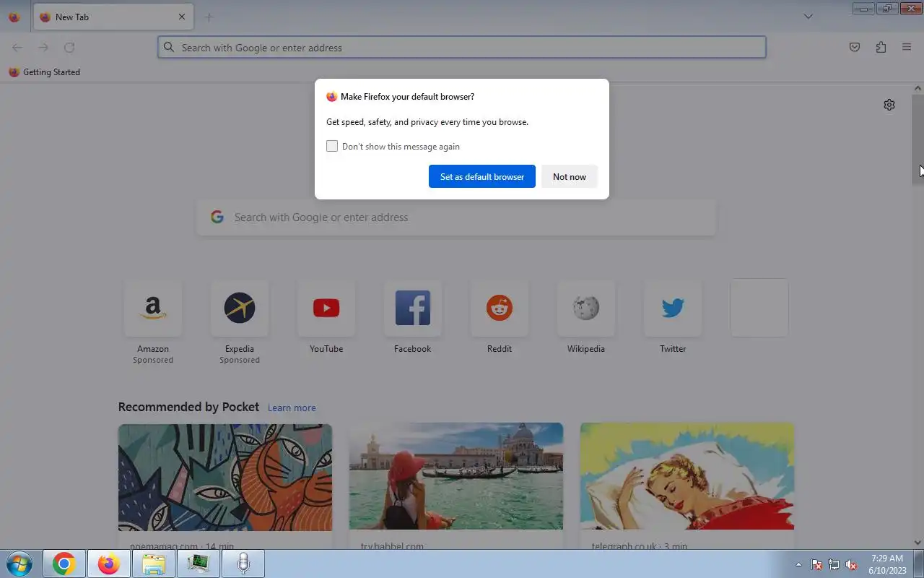Click Save to Pocket toolbar icon

[x=855, y=48]
